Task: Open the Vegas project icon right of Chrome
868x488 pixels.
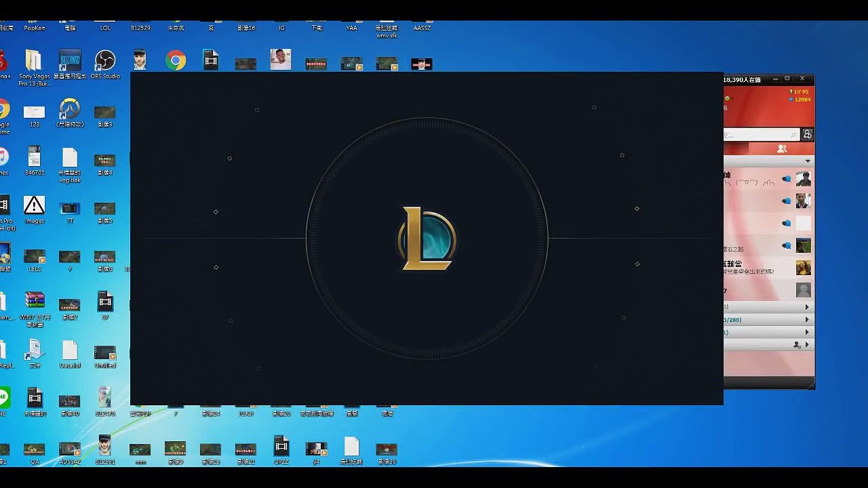Action: 211,60
